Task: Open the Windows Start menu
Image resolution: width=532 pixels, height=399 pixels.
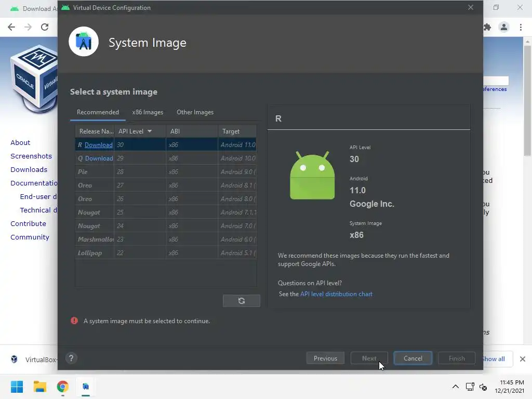Action: click(x=17, y=387)
